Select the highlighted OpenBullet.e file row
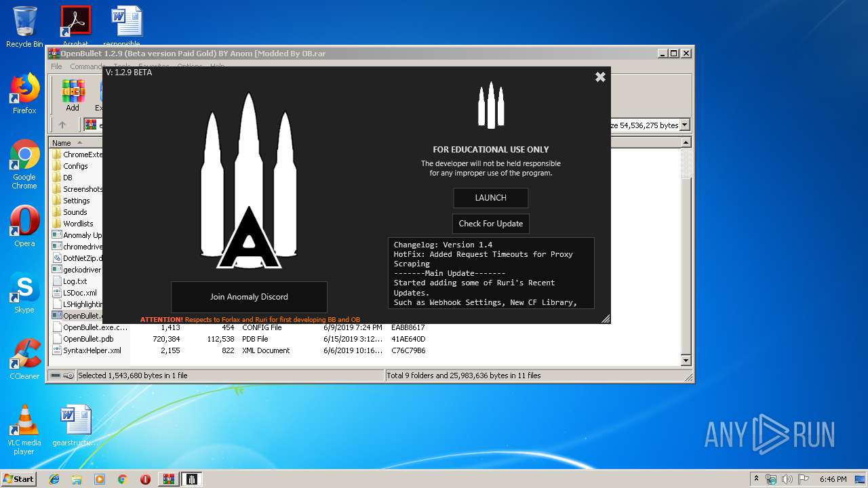 [x=77, y=316]
